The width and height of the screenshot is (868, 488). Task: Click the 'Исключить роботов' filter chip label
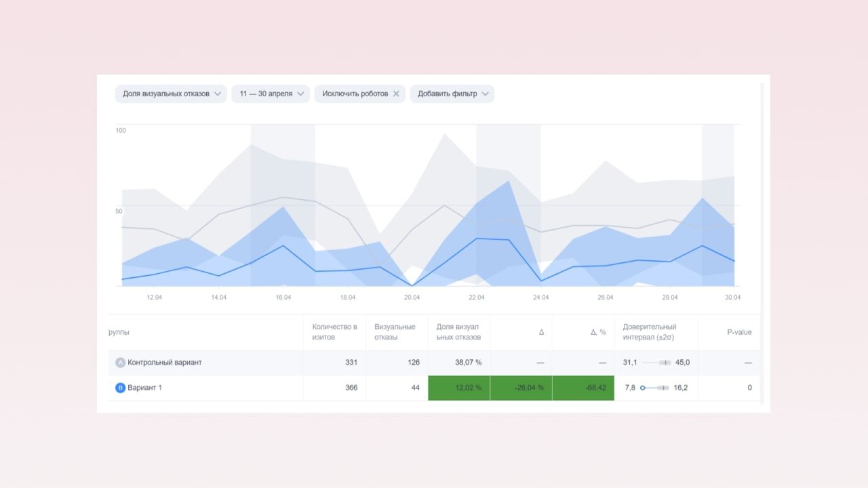(x=355, y=94)
